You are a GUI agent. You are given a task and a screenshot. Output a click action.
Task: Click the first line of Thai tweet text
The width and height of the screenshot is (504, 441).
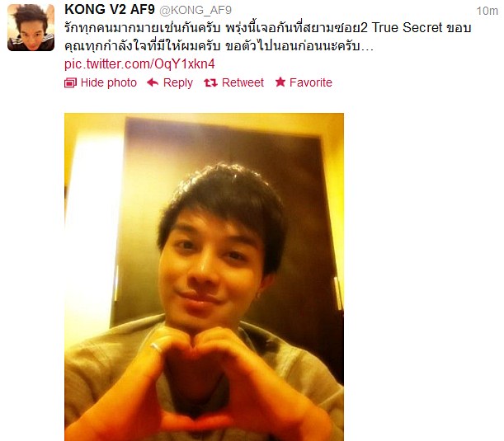tap(267, 28)
